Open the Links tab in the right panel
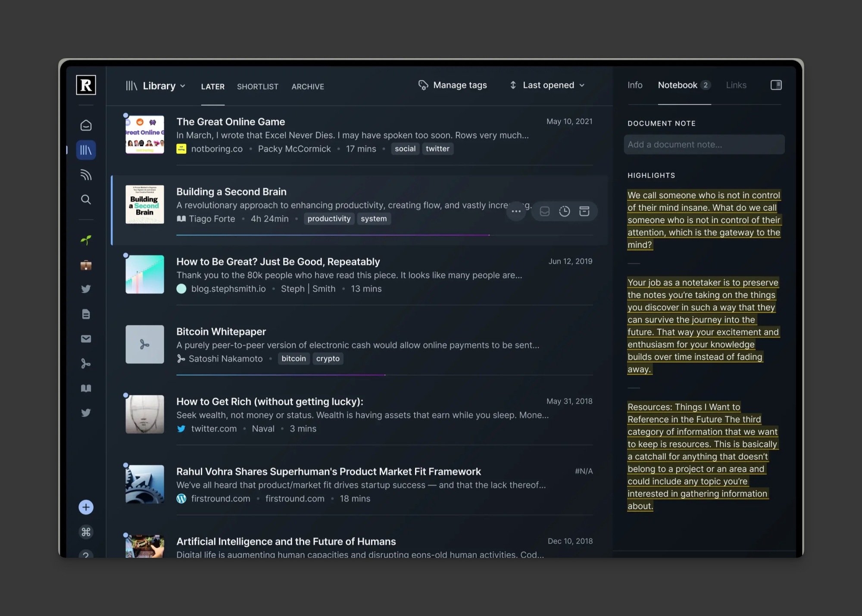862x616 pixels. pyautogui.click(x=736, y=85)
